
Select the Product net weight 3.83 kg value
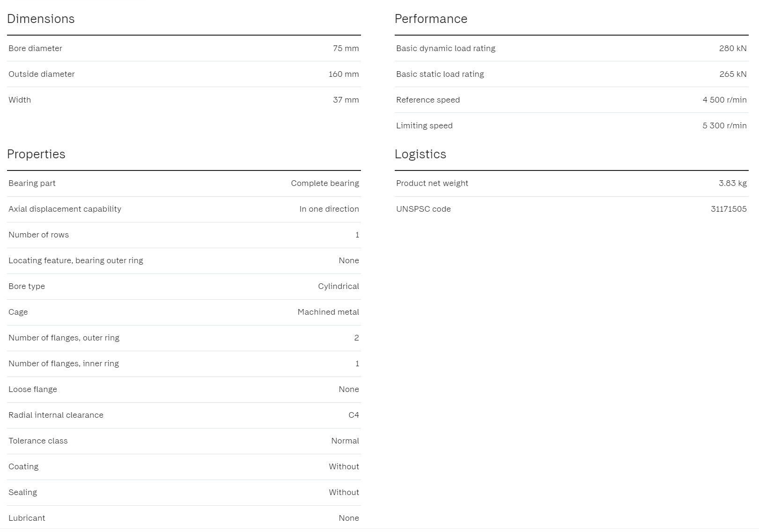(x=733, y=183)
